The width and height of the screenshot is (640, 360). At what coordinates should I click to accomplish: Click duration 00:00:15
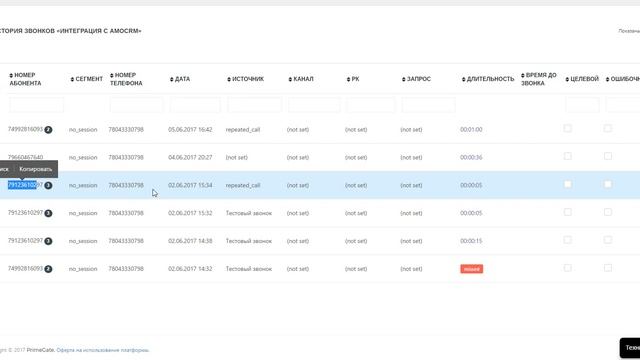click(471, 241)
